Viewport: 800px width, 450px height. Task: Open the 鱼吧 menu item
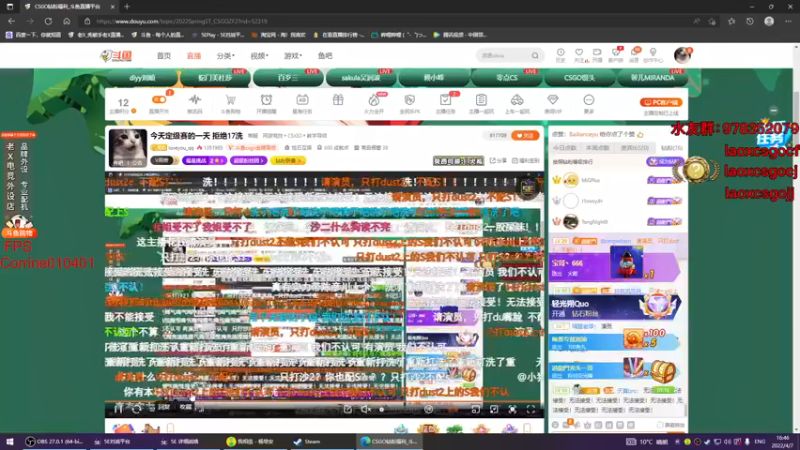tap(325, 56)
